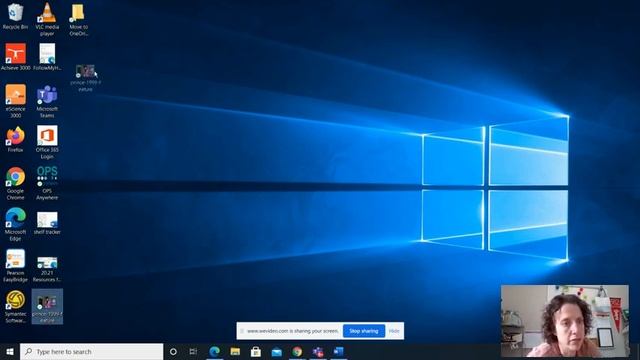Open Microsoft Store from the taskbar

(x=256, y=351)
